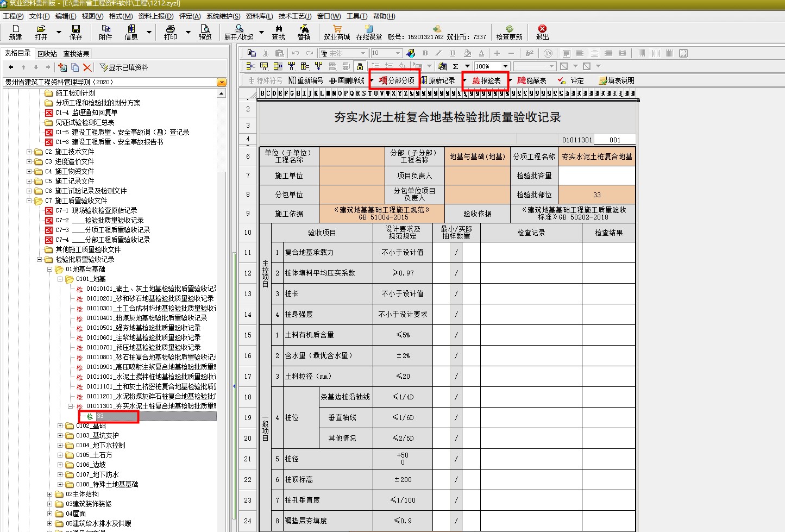Open 在线课堂 online classroom
The width and height of the screenshot is (785, 532).
pyautogui.click(x=369, y=33)
